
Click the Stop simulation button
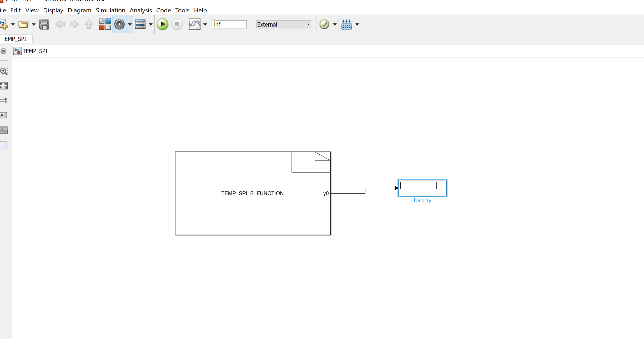(x=177, y=24)
